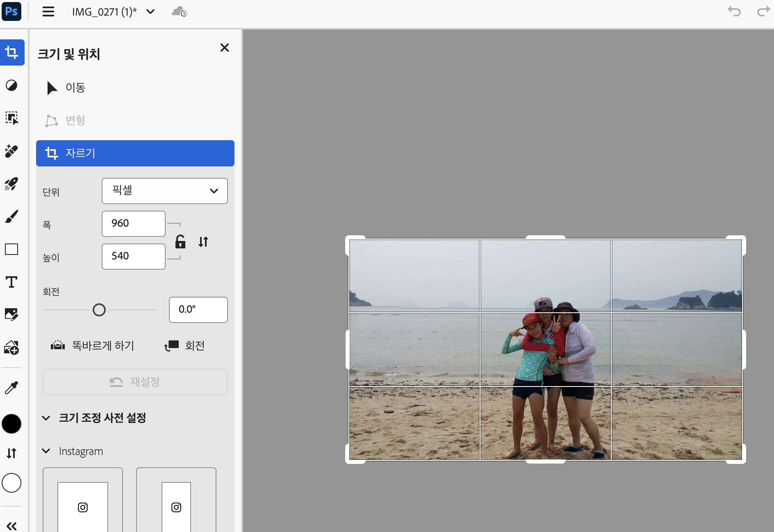Swap foreground and background colors
This screenshot has width=774, height=532.
(x=11, y=453)
